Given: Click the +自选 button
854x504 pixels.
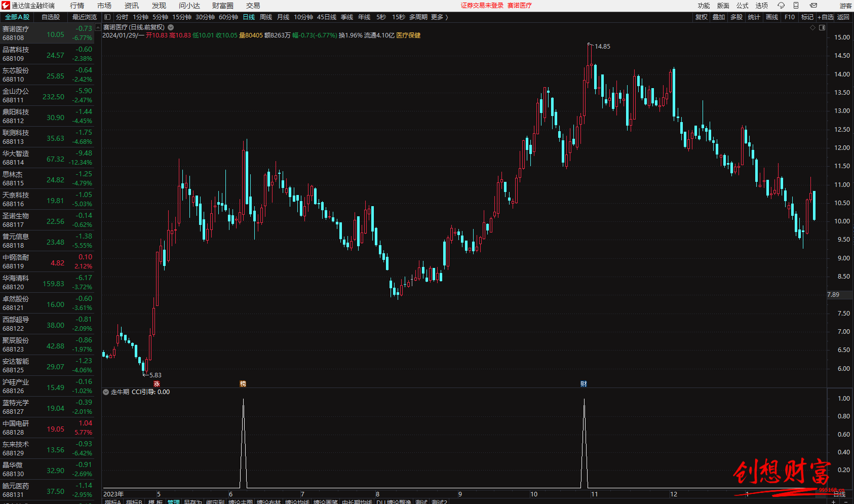Looking at the screenshot, I should (826, 17).
